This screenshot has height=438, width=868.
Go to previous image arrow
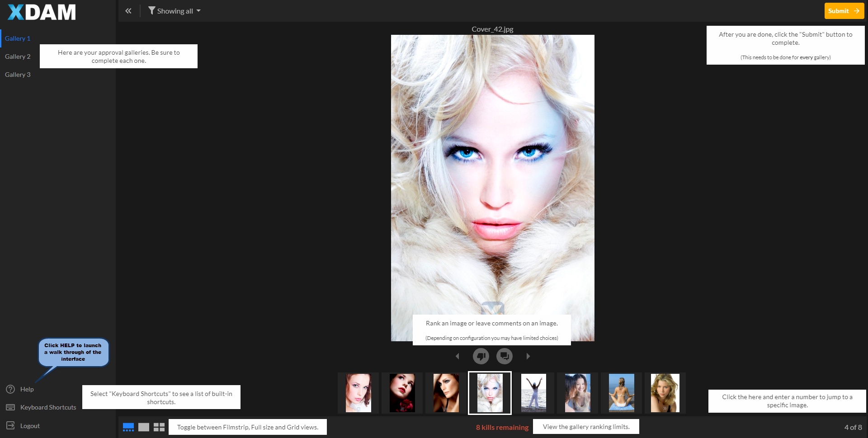(457, 356)
